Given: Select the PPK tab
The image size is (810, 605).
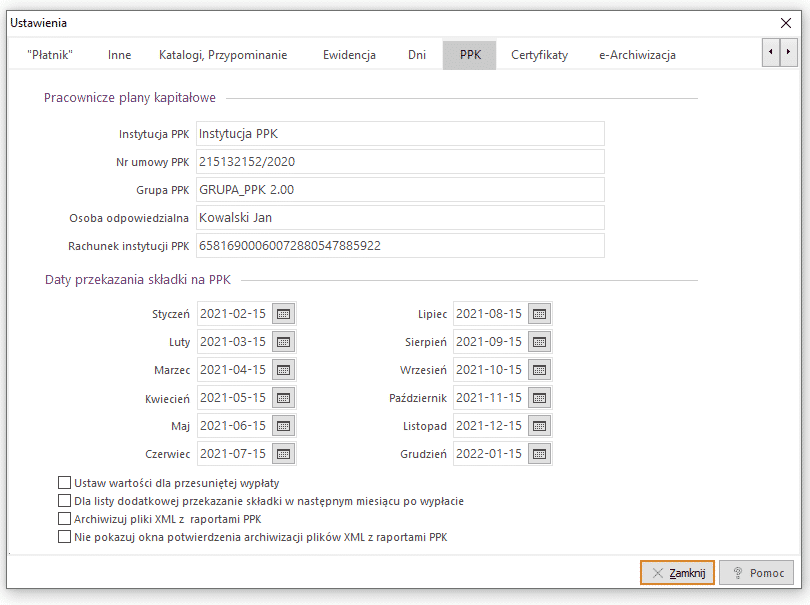Looking at the screenshot, I should (470, 55).
